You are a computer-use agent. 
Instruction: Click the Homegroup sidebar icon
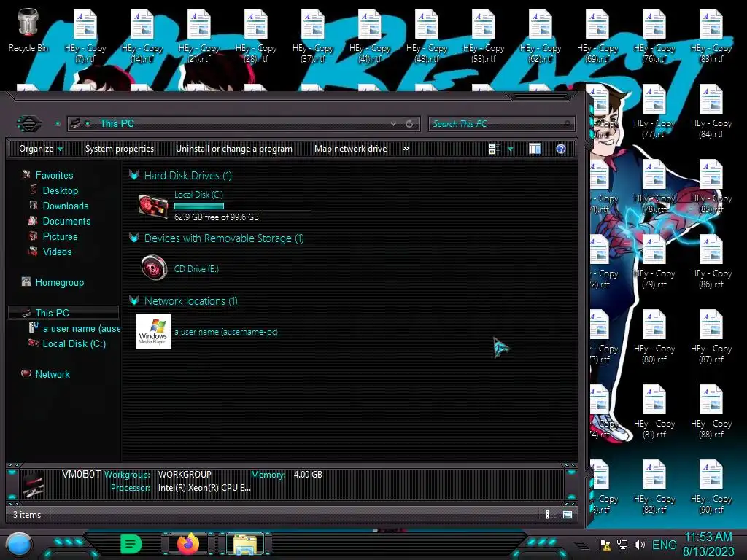tap(26, 281)
